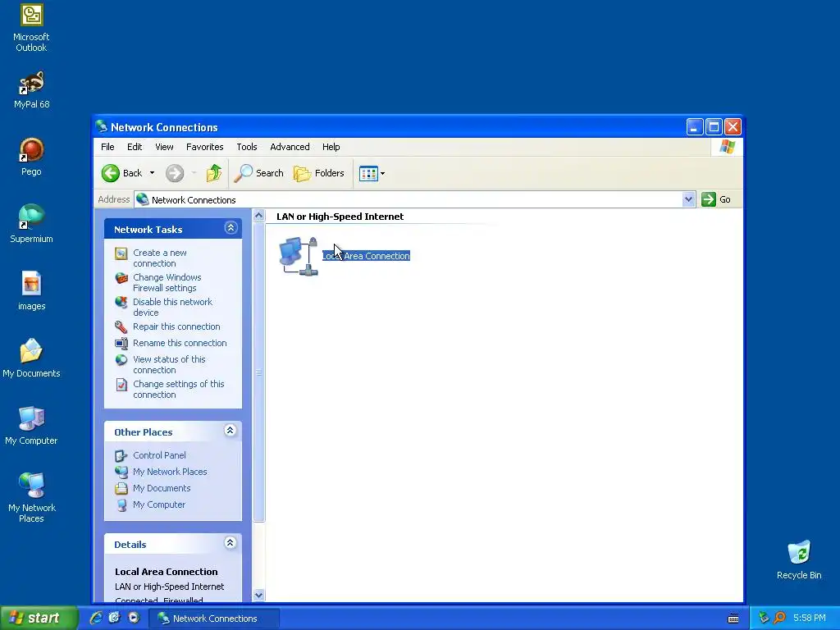
Task: Collapse the Network Tasks panel
Action: [x=231, y=228]
